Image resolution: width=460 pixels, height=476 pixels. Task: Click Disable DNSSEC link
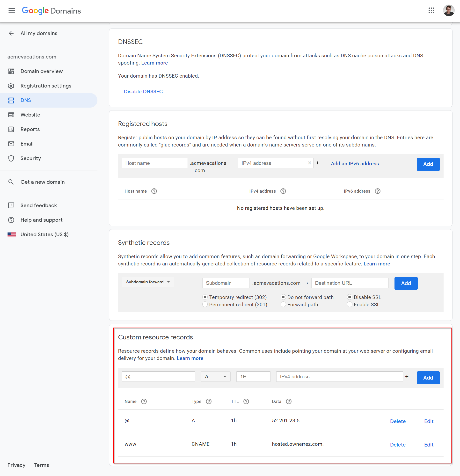(x=143, y=92)
